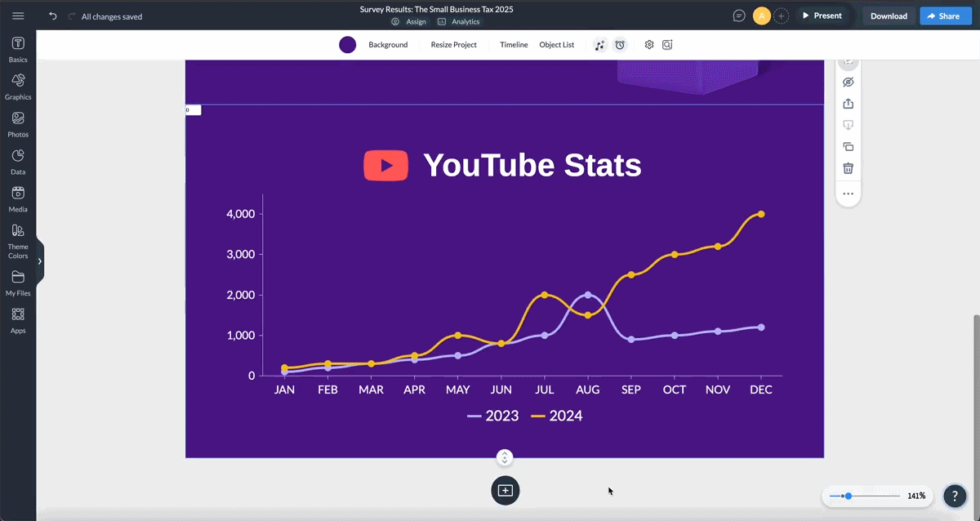This screenshot has height=521, width=980.
Task: Toggle block visibility with crossed-eye icon
Action: click(x=848, y=82)
